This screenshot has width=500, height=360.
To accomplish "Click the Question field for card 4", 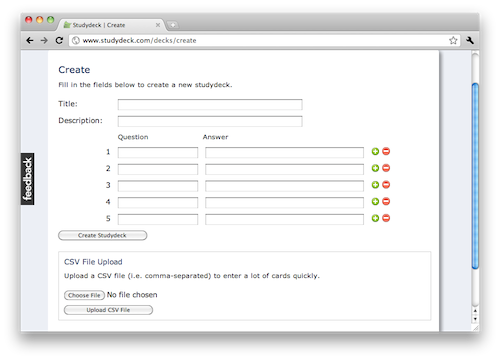I will click(158, 202).
